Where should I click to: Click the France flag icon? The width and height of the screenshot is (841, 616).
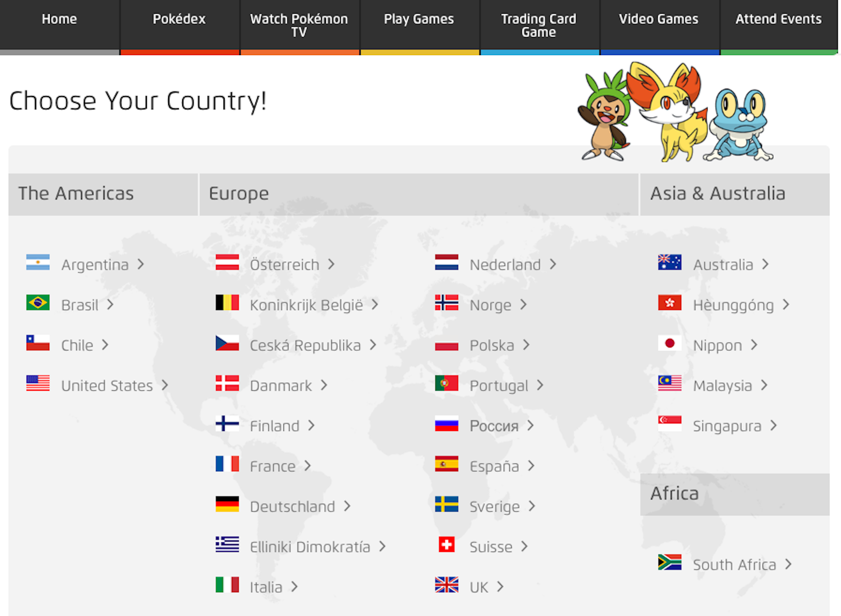pos(227,464)
